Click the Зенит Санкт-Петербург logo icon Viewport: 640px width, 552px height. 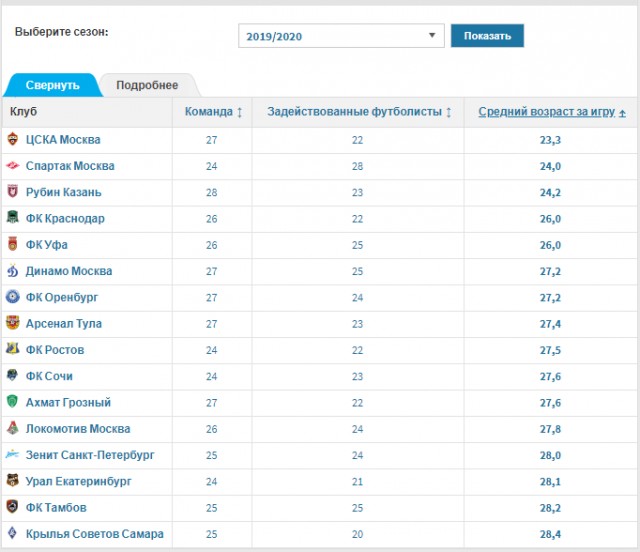tap(13, 454)
